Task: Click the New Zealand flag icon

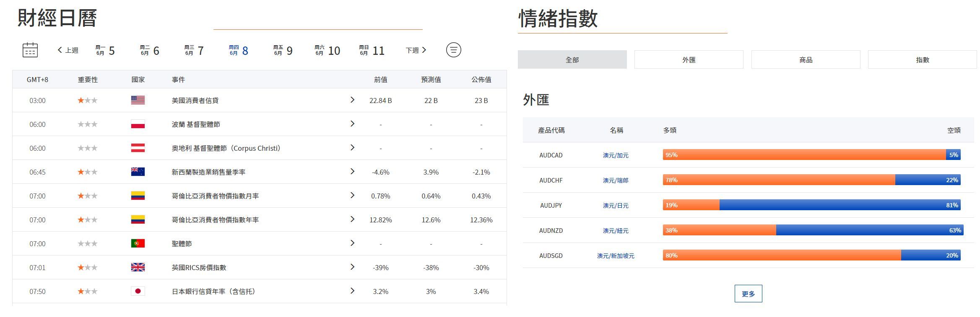Action: pos(138,172)
